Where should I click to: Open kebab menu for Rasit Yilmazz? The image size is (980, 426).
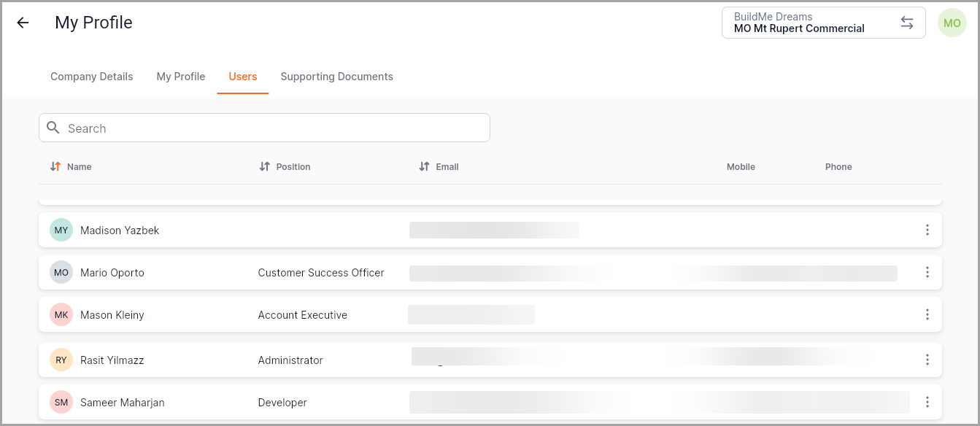(x=927, y=360)
